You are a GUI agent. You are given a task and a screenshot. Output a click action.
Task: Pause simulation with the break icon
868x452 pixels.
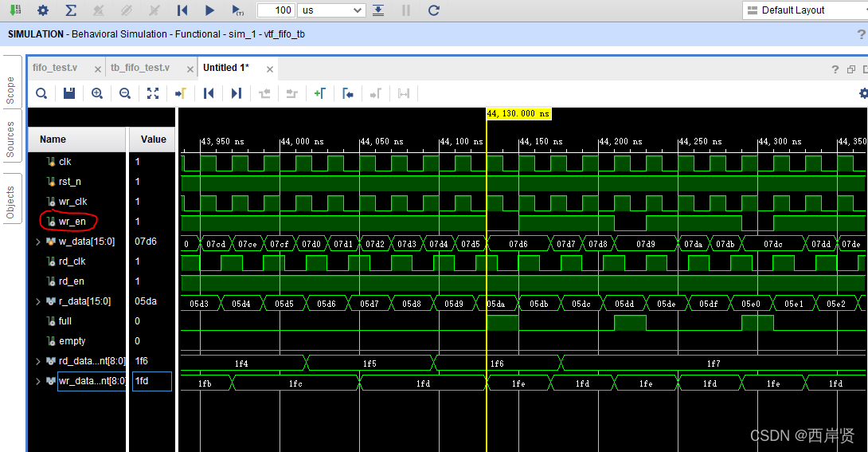coord(406,10)
